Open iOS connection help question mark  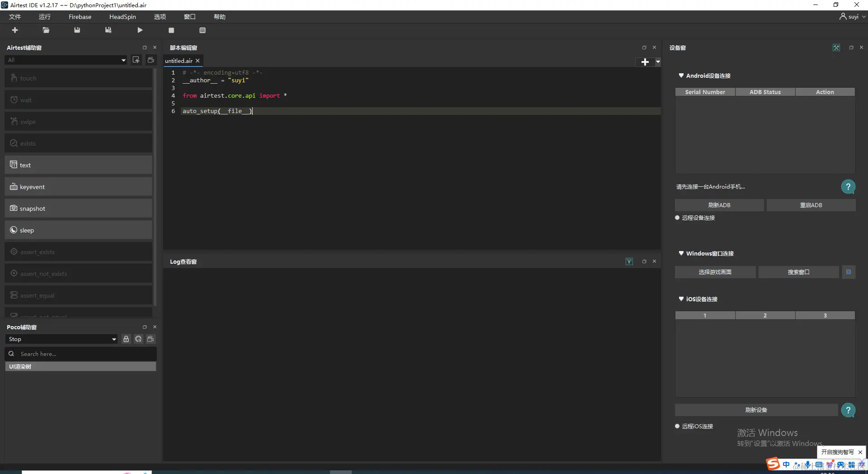(x=848, y=410)
